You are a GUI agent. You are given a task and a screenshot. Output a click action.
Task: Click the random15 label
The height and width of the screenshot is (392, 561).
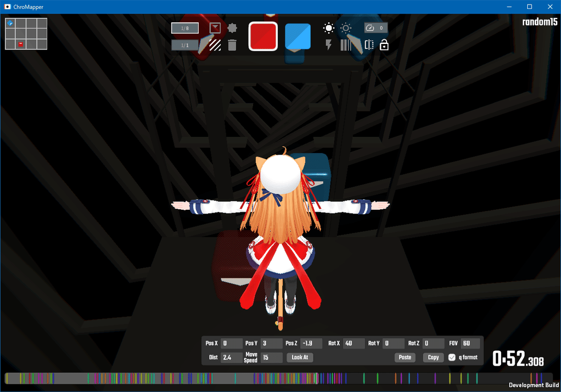click(x=540, y=21)
